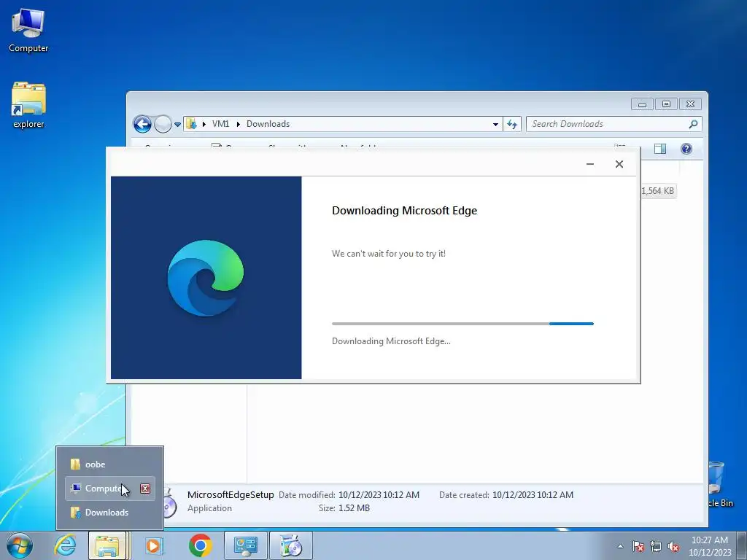Open the Computer desktop icon

(x=28, y=31)
